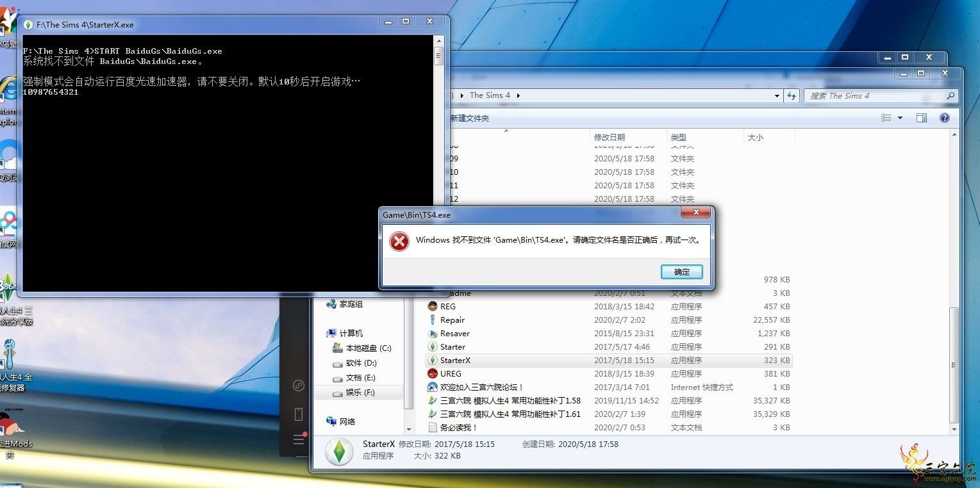The image size is (980, 488).
Task: Click the 补丁1.61 patch file icon
Action: 432,414
